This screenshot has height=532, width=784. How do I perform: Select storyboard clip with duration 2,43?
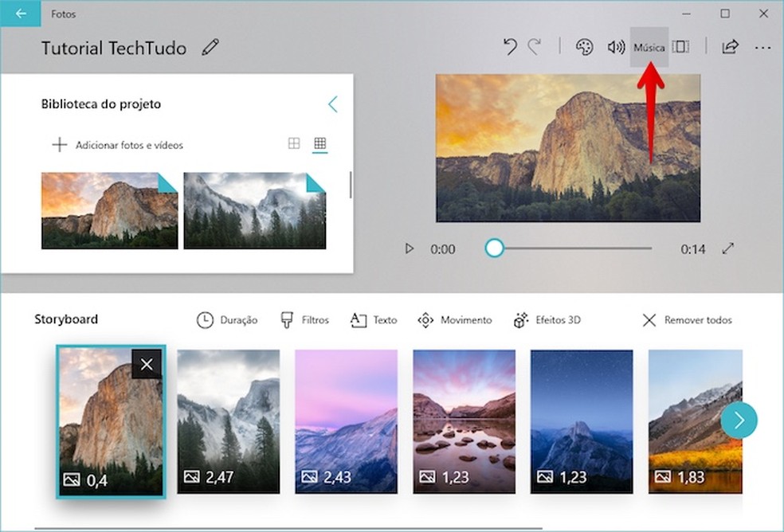pyautogui.click(x=346, y=421)
